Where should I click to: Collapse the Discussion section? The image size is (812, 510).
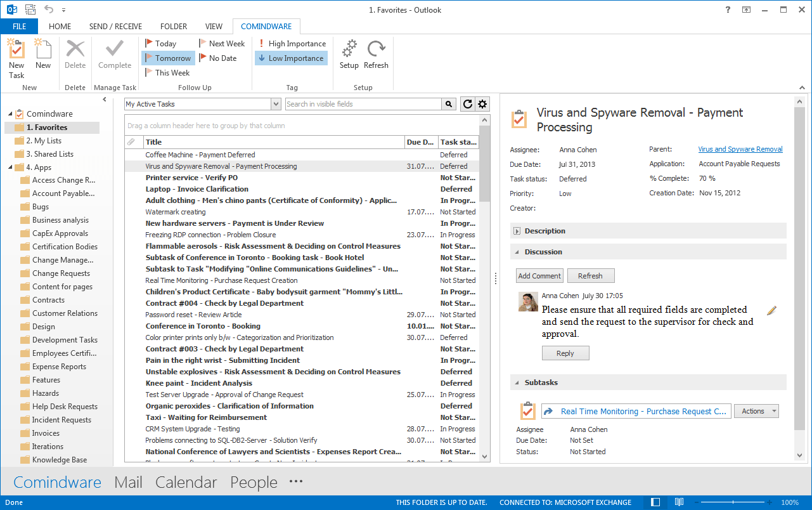click(517, 252)
